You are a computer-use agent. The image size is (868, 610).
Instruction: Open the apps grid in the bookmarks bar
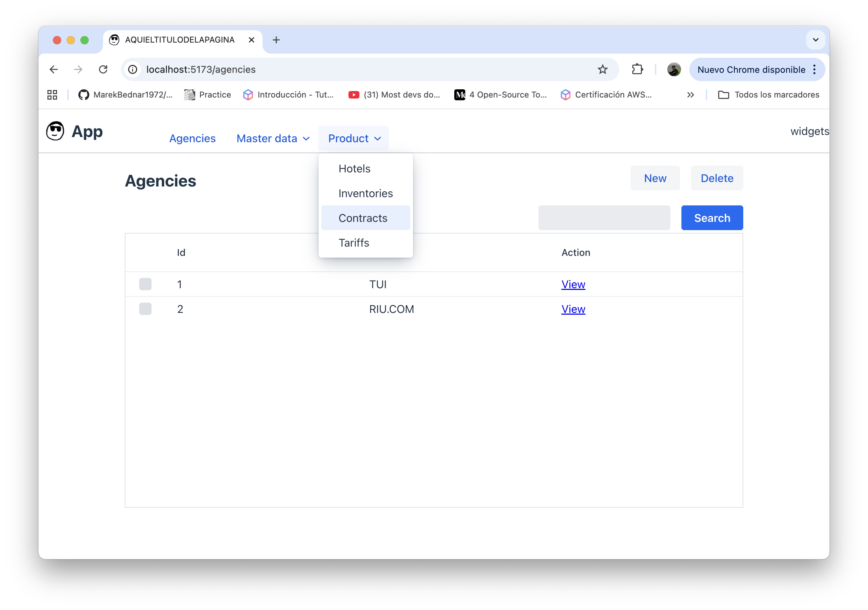pos(52,95)
